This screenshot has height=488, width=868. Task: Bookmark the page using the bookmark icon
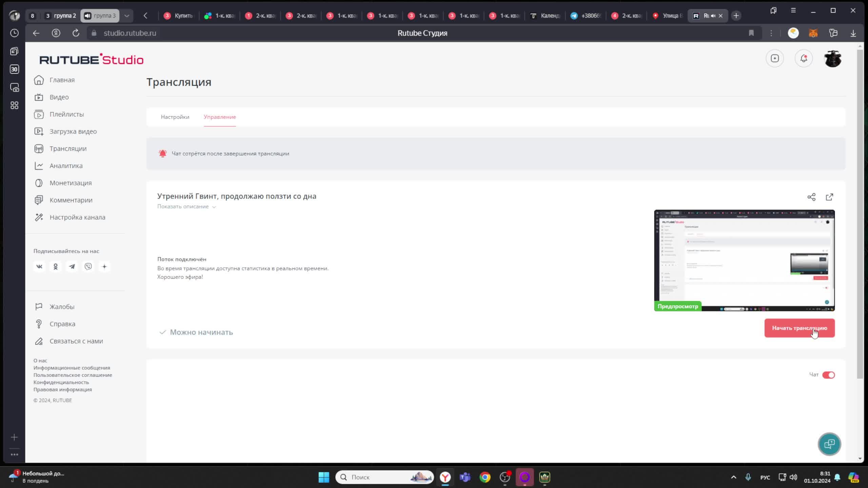751,33
